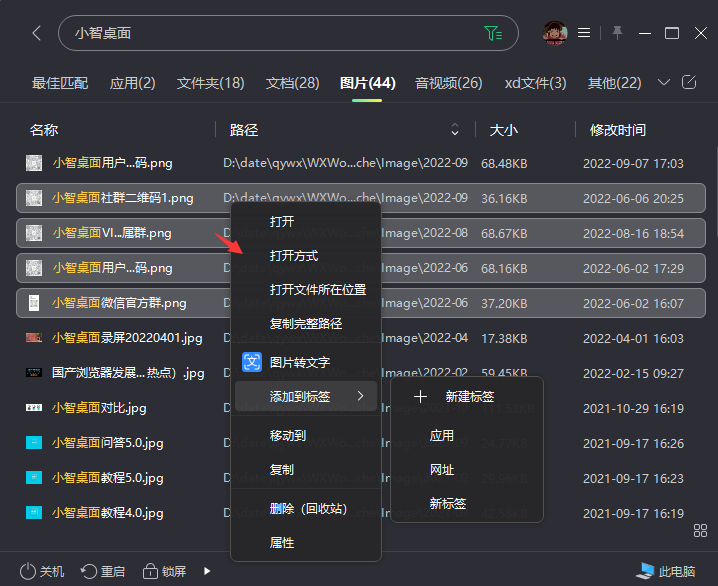Switch to 最佳匹配 tab
The width and height of the screenshot is (718, 586).
60,83
